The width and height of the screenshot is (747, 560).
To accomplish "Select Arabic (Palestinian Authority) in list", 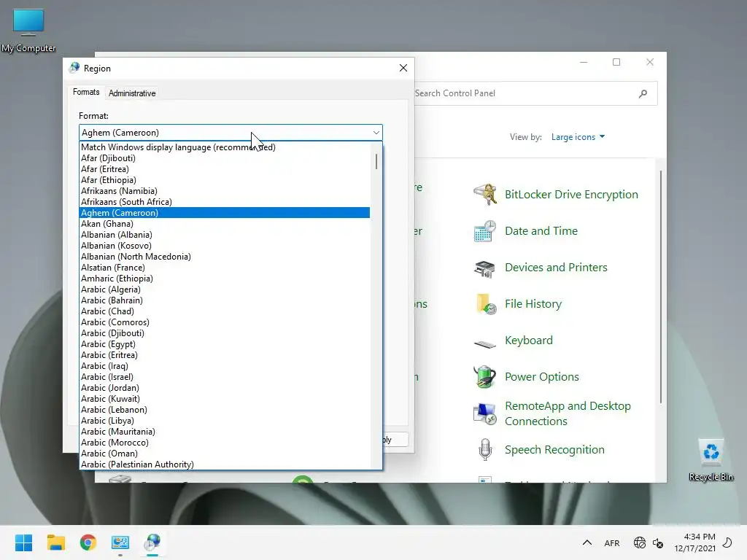I will [x=225, y=464].
